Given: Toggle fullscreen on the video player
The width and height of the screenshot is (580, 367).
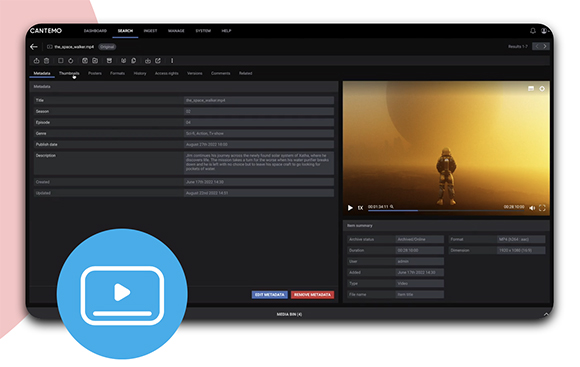Looking at the screenshot, I should 542,208.
